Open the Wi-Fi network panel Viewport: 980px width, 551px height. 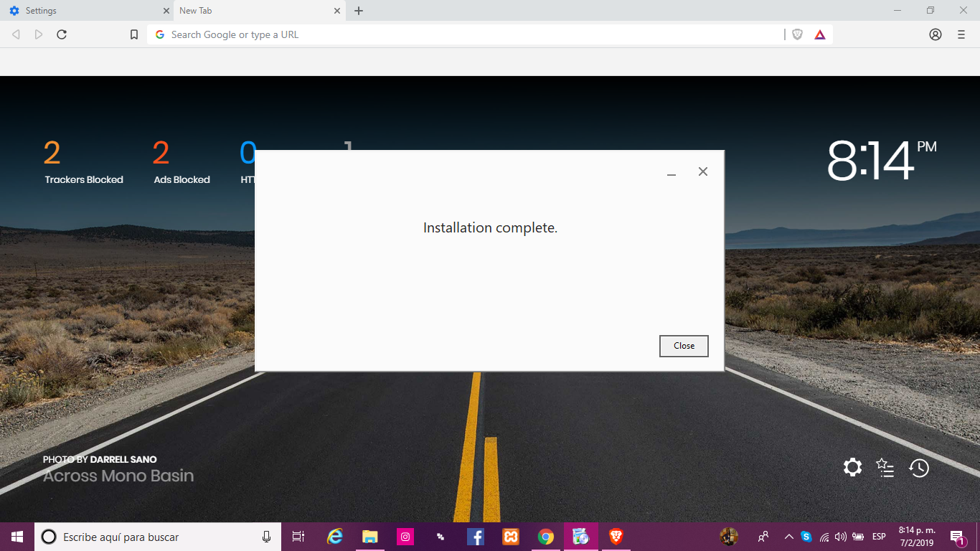pyautogui.click(x=824, y=537)
